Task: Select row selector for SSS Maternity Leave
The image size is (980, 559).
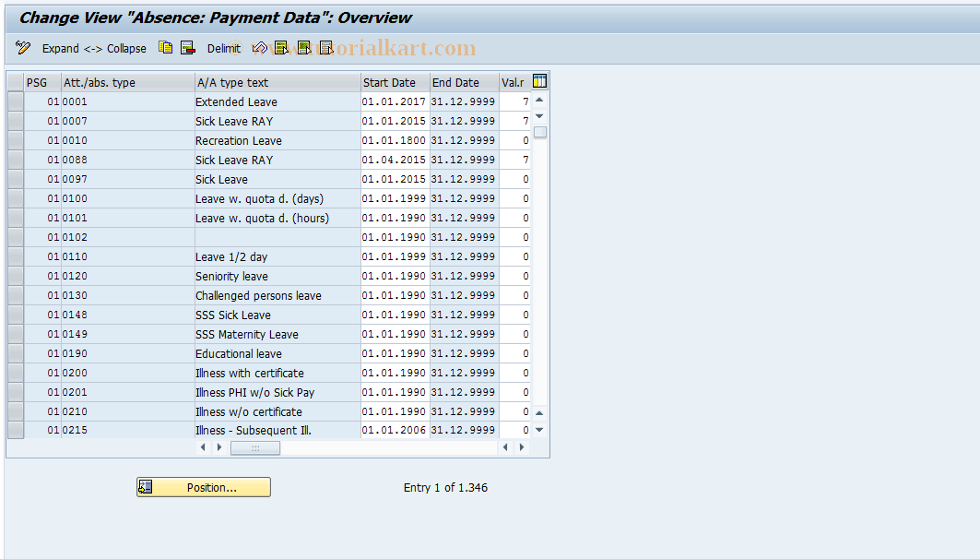Action: point(16,334)
